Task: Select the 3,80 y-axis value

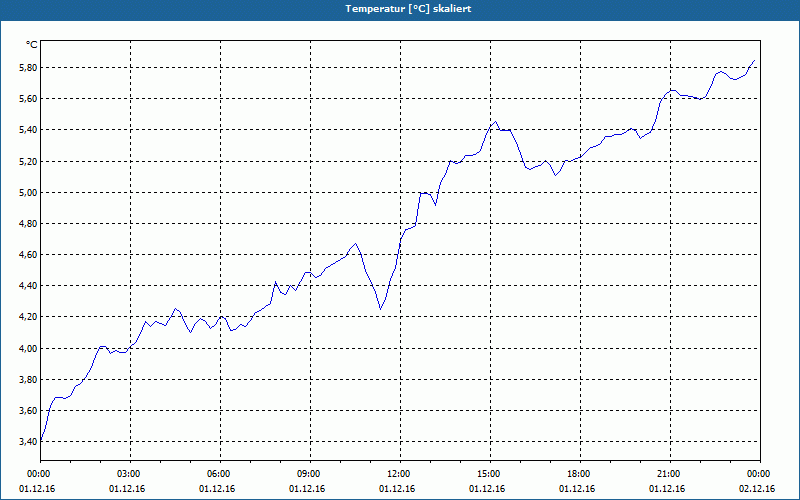Action: point(28,380)
